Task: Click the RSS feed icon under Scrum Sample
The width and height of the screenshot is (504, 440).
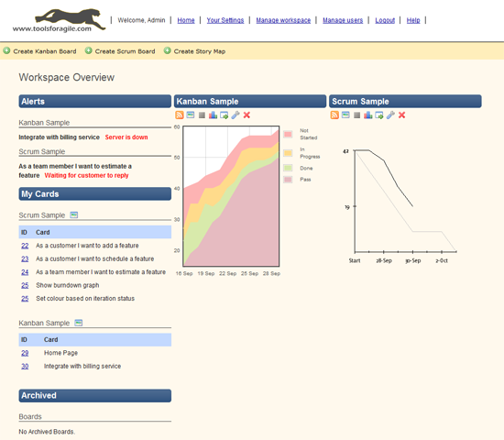Action: [334, 115]
